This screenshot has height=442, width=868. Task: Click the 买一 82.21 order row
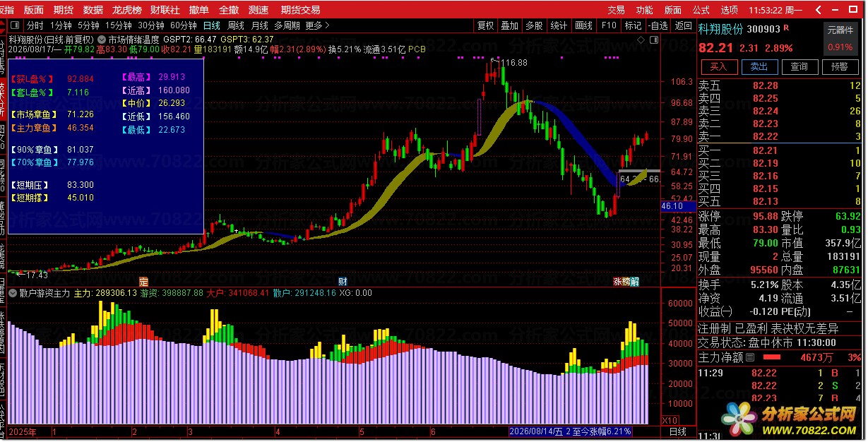(780, 150)
